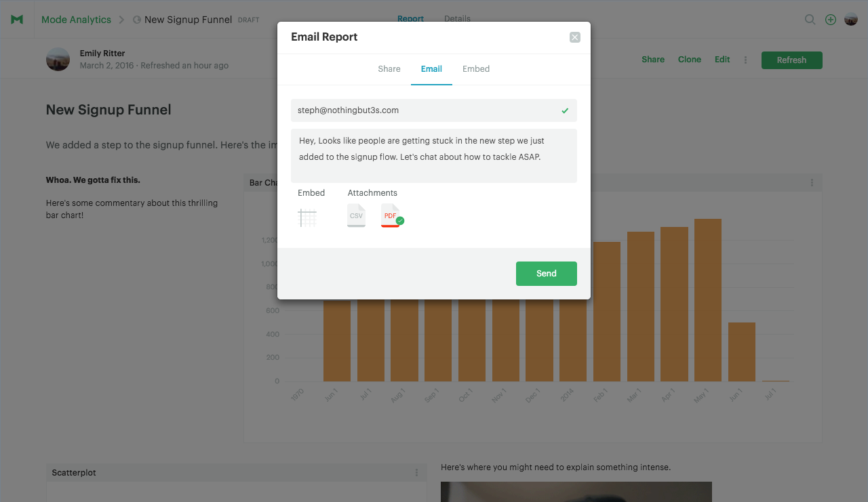Click the Refresh button
868x502 pixels.
pyautogui.click(x=792, y=60)
